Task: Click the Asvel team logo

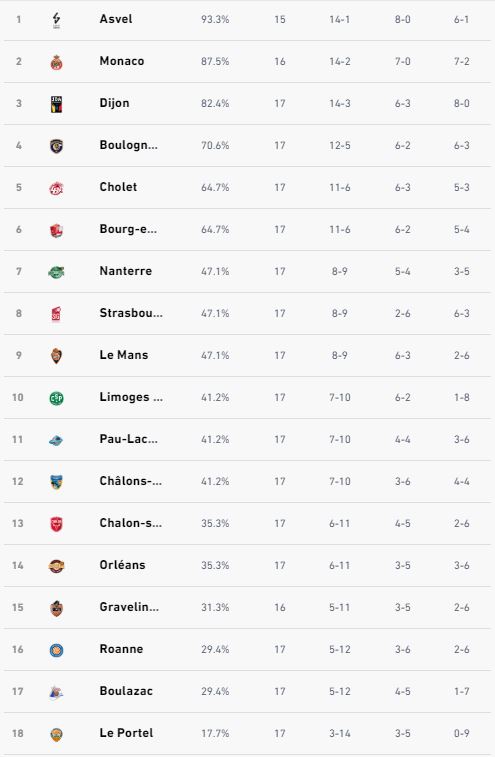Action: pyautogui.click(x=57, y=20)
